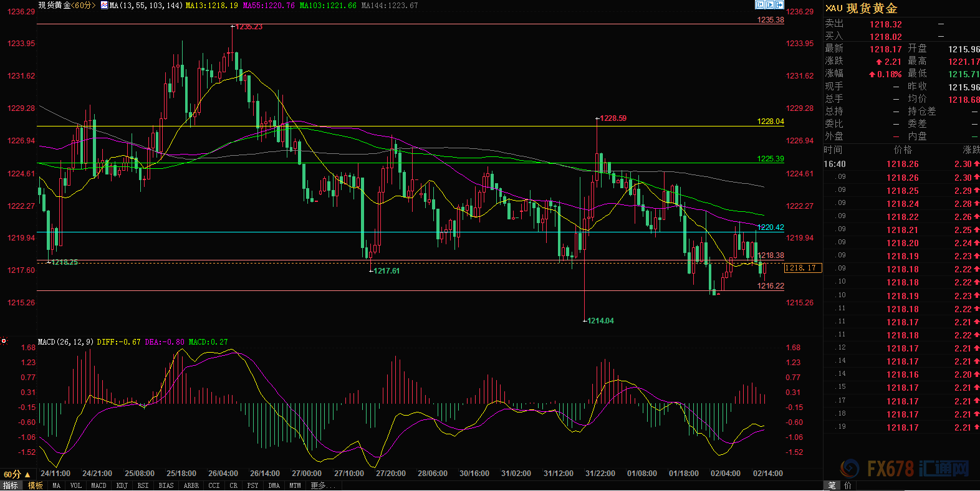Expand the 更多... indicators list

point(322,485)
